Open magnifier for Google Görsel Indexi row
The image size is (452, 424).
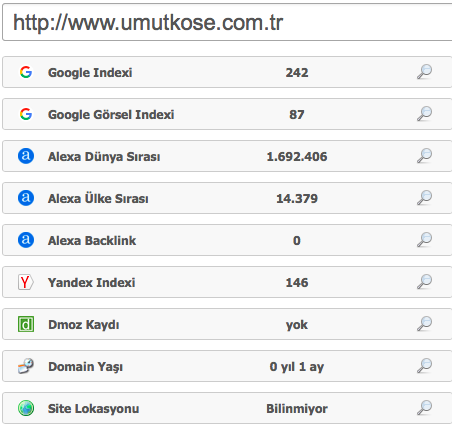[424, 114]
